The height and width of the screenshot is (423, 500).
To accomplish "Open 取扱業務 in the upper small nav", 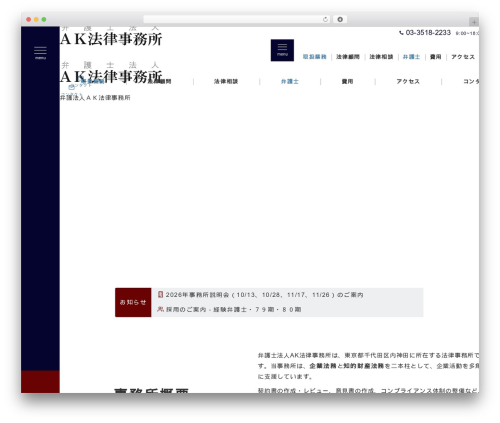I will point(314,57).
